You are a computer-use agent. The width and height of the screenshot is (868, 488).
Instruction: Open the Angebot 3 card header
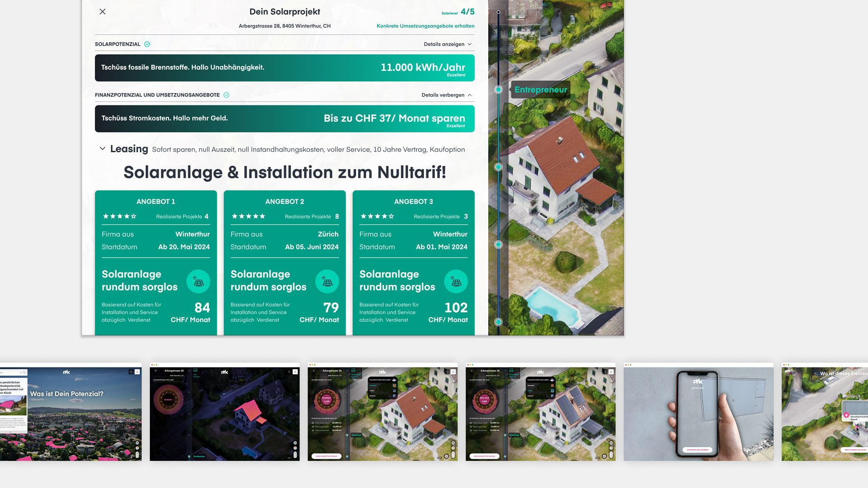coord(414,202)
